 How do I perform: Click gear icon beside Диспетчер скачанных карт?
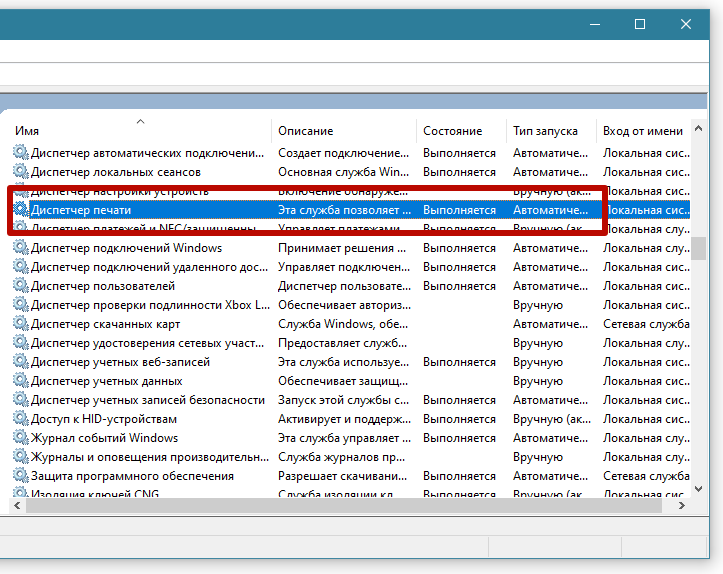coord(20,324)
